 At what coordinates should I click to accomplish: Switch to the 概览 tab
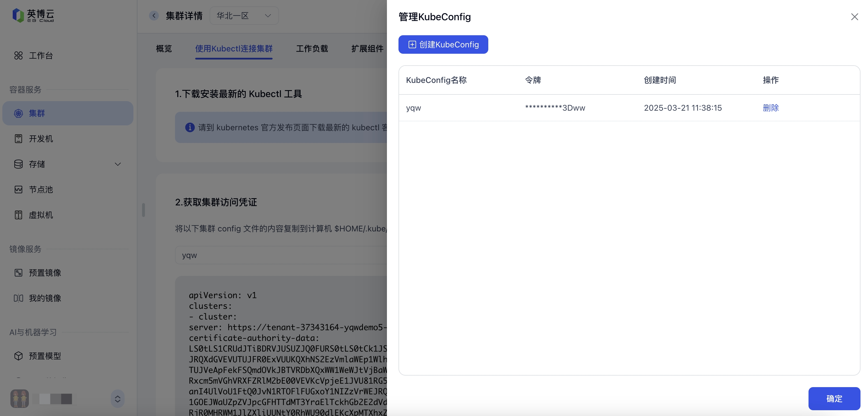click(164, 49)
